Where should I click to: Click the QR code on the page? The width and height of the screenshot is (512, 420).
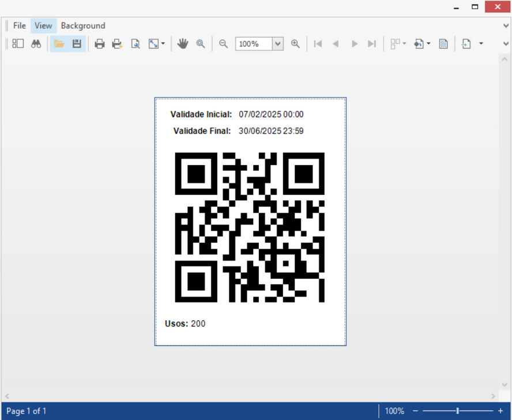pyautogui.click(x=250, y=227)
